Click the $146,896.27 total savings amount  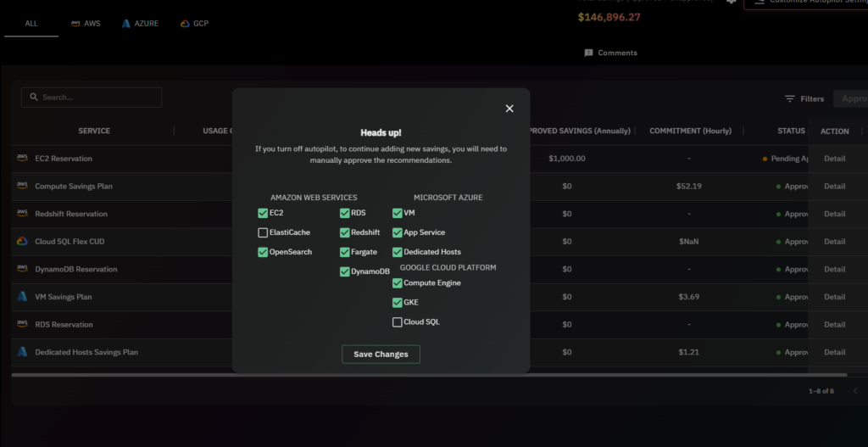point(609,17)
